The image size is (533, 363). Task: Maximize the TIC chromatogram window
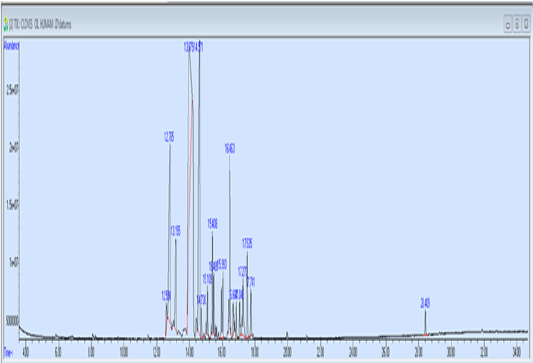[x=517, y=25]
